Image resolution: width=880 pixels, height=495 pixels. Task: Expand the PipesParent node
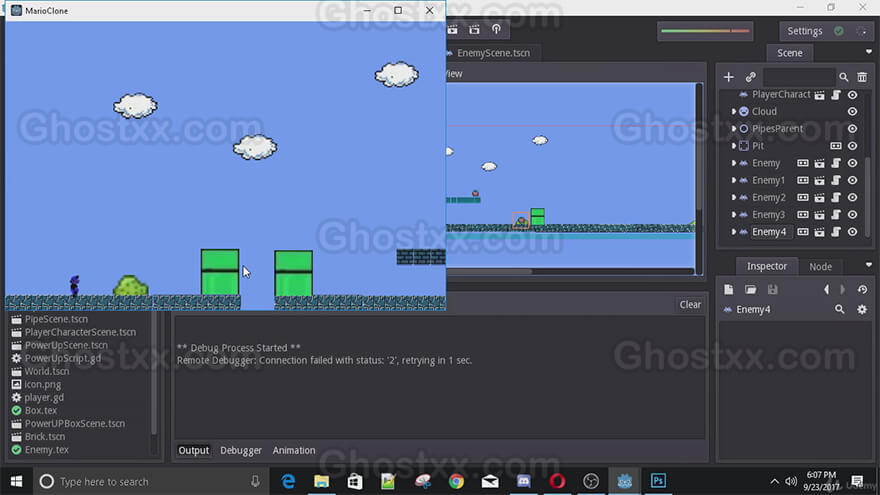pos(734,129)
